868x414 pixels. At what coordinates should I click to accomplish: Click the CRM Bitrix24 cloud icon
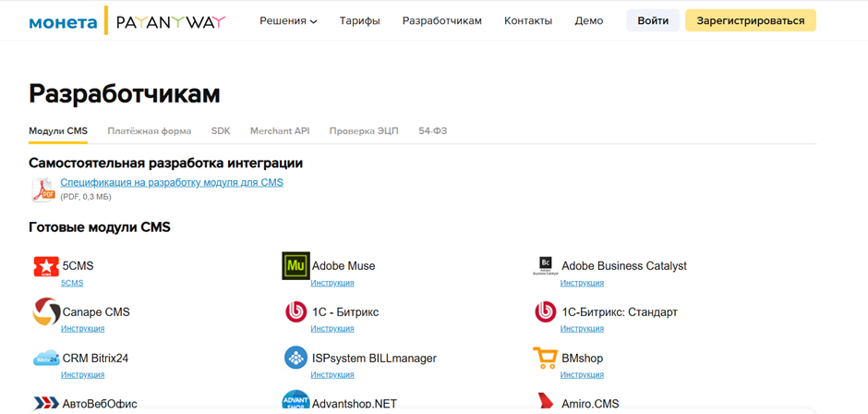(46, 358)
